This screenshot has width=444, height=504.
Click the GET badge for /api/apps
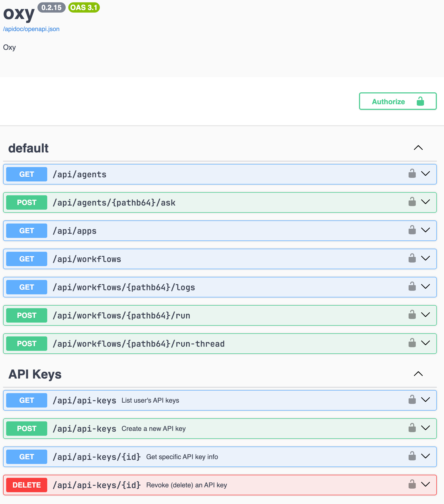[x=27, y=231]
